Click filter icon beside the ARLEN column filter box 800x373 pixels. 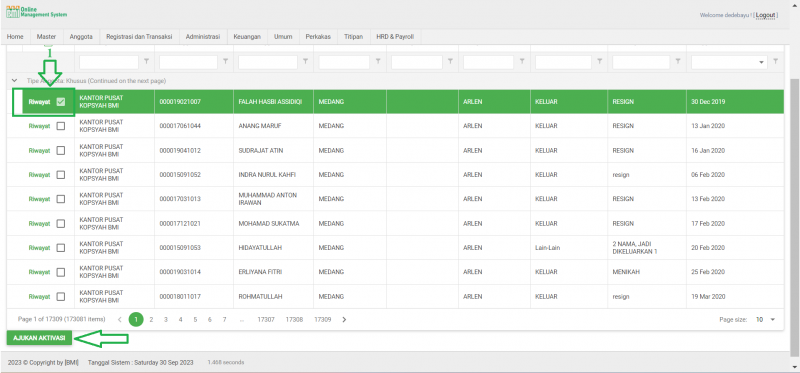(x=522, y=62)
